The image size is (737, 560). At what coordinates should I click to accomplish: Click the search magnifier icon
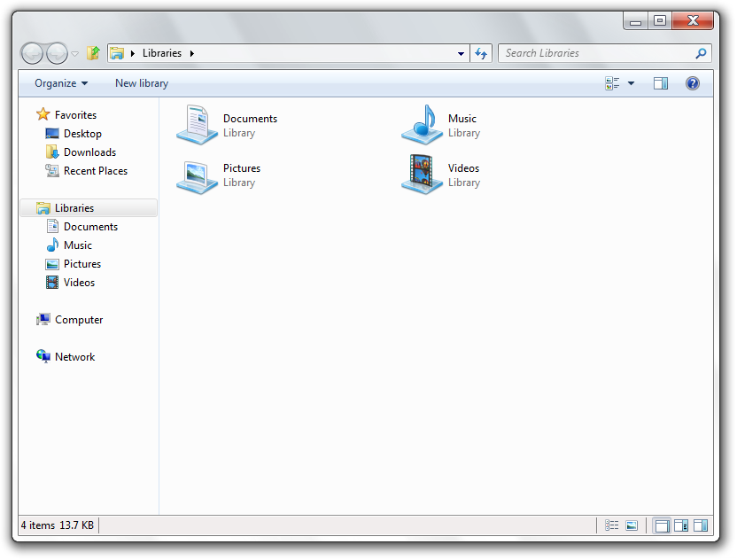point(702,53)
